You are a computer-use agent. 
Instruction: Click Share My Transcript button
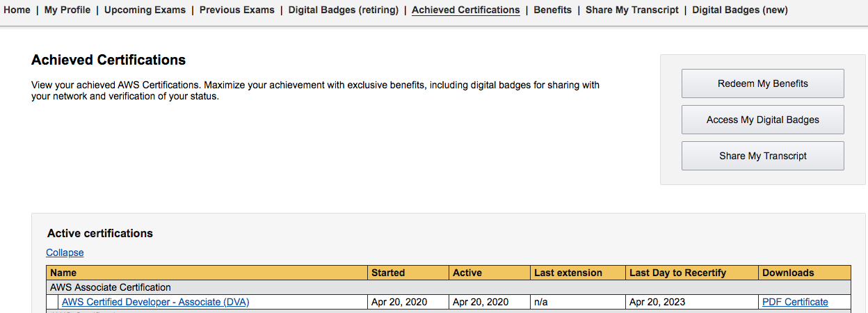pyautogui.click(x=763, y=156)
